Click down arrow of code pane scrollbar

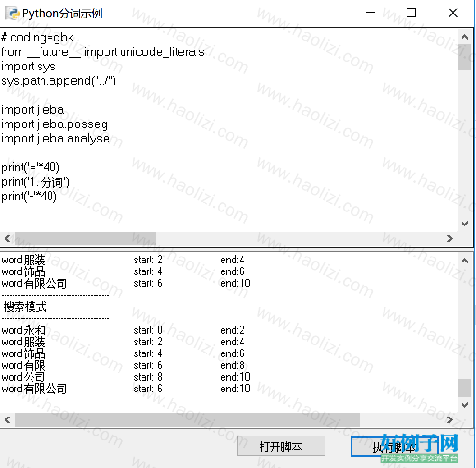pos(464,224)
